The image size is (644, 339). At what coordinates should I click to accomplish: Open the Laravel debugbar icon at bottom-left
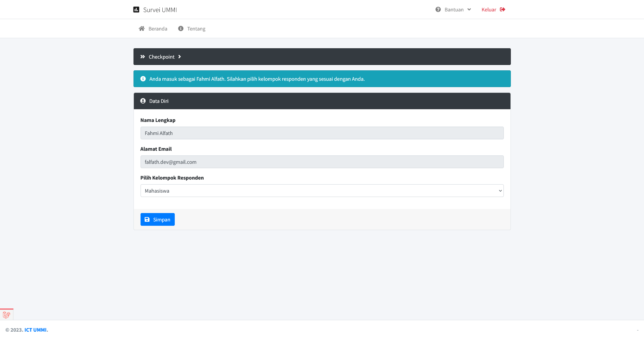pos(6,315)
